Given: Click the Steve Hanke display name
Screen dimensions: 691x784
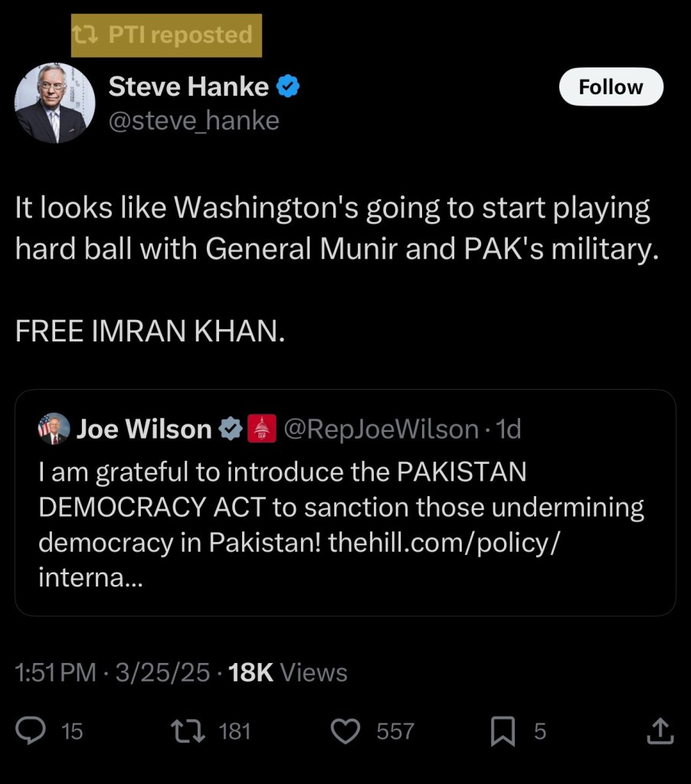Looking at the screenshot, I should (188, 87).
